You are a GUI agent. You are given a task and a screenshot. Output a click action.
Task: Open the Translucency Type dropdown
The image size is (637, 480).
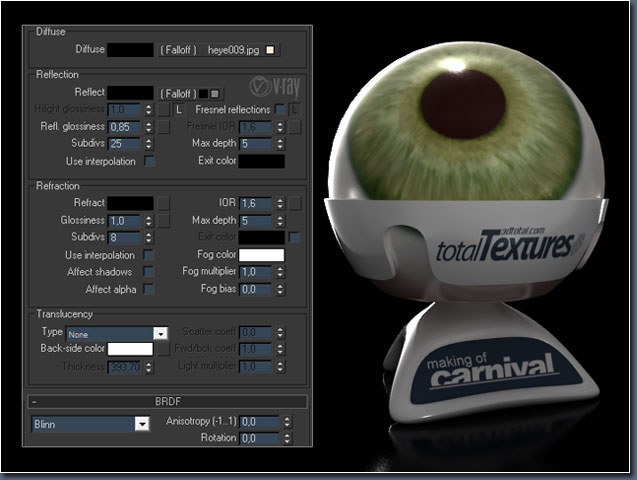(x=117, y=334)
